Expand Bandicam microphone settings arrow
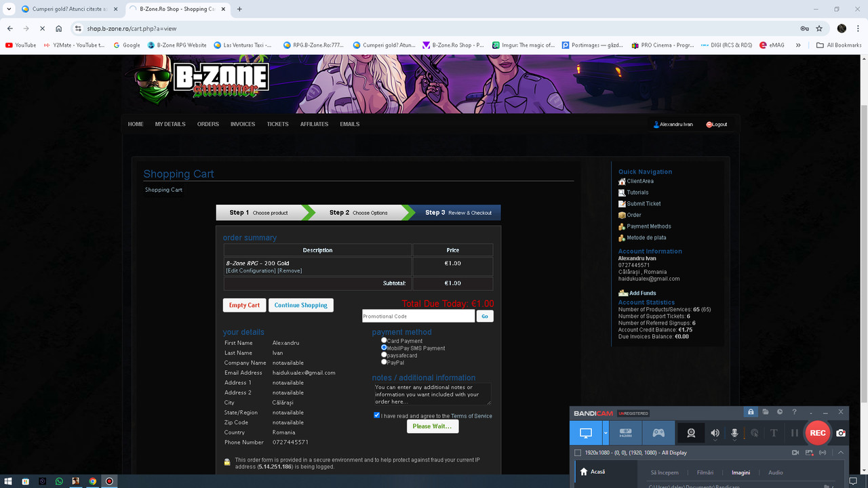The width and height of the screenshot is (868, 488). [734, 441]
